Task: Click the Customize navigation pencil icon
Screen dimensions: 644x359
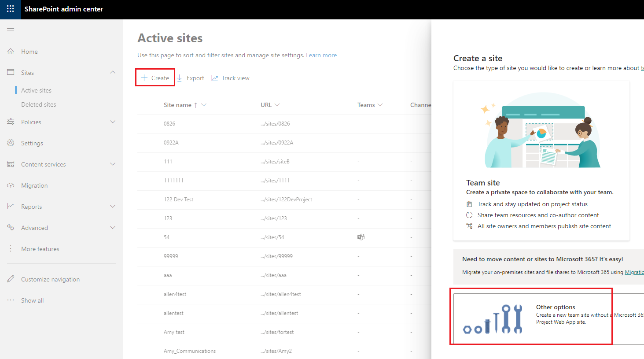Action: click(x=11, y=279)
